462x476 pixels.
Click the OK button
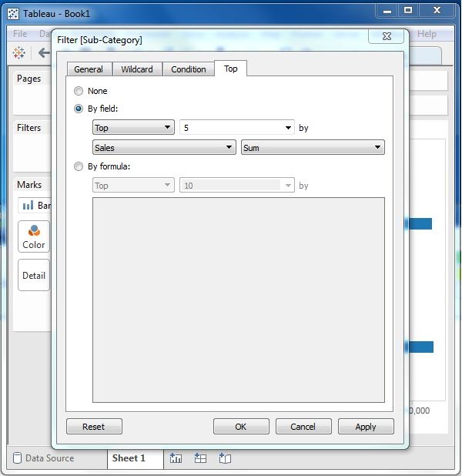click(241, 427)
